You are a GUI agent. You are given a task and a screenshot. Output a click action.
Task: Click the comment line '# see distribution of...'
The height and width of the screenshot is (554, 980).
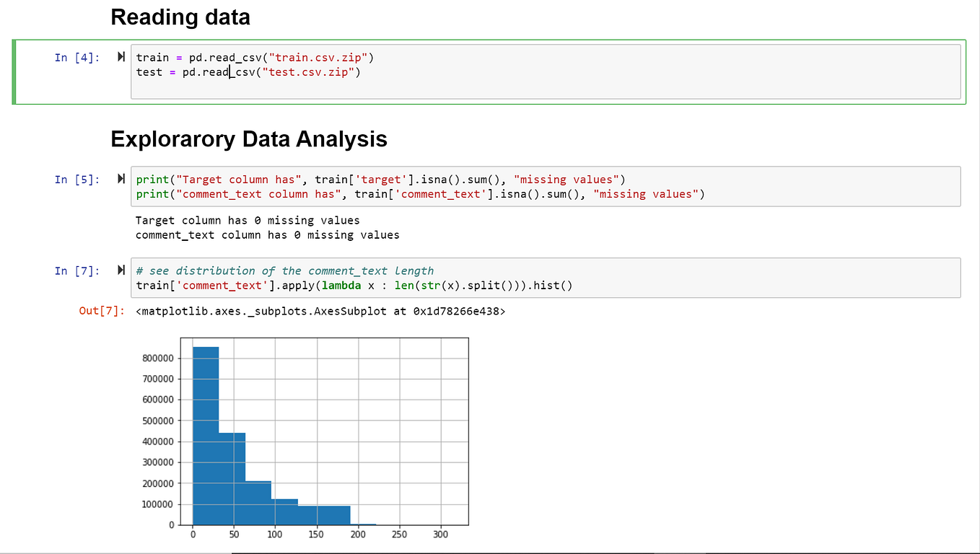point(285,271)
